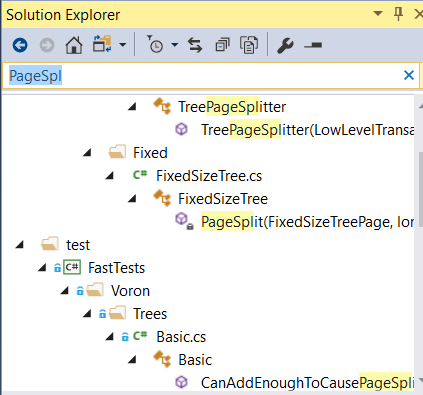Open the Basic.cs file

(181, 337)
